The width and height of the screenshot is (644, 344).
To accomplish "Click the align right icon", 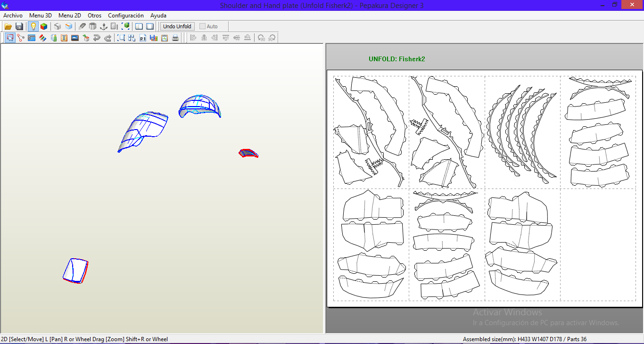I will [215, 38].
